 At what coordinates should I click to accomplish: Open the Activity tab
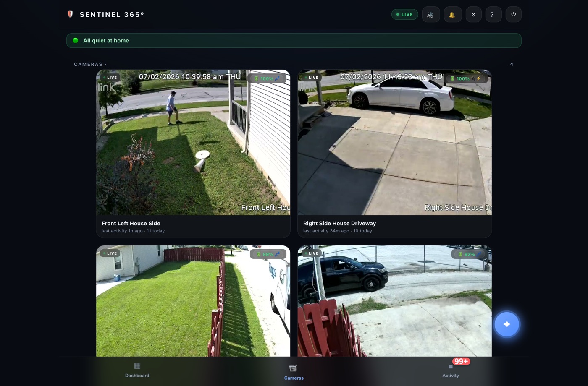(x=451, y=370)
